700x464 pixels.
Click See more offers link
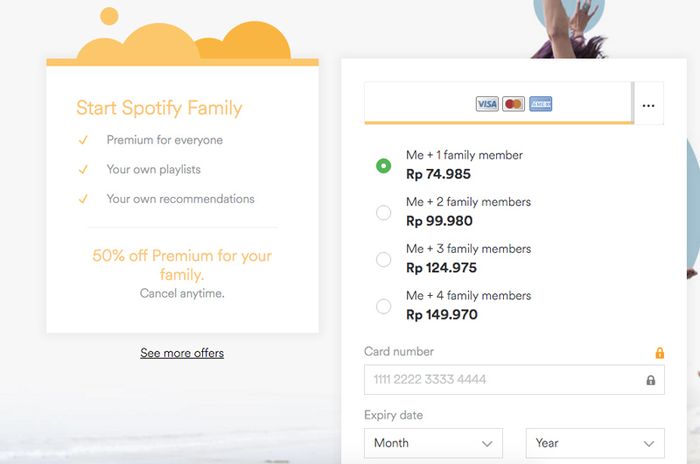click(x=182, y=353)
